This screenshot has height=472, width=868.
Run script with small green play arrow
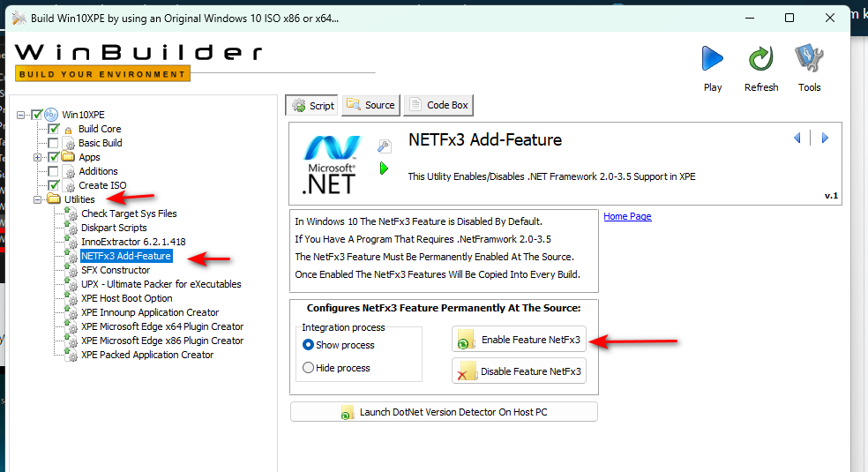(x=385, y=169)
